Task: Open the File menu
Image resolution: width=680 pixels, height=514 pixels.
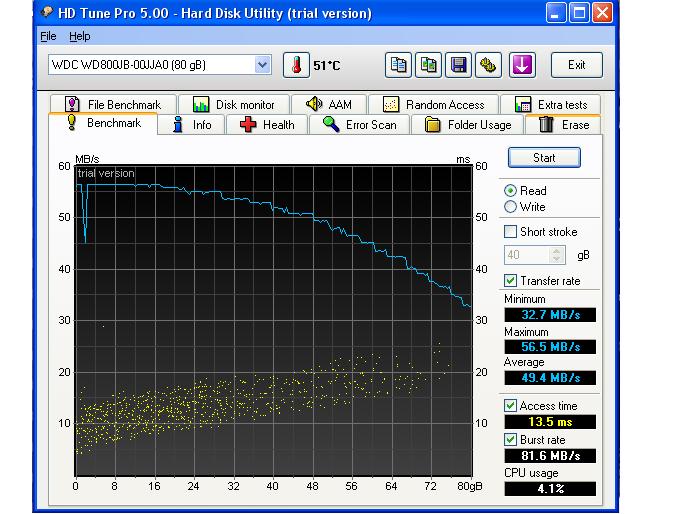Action: click(x=48, y=36)
